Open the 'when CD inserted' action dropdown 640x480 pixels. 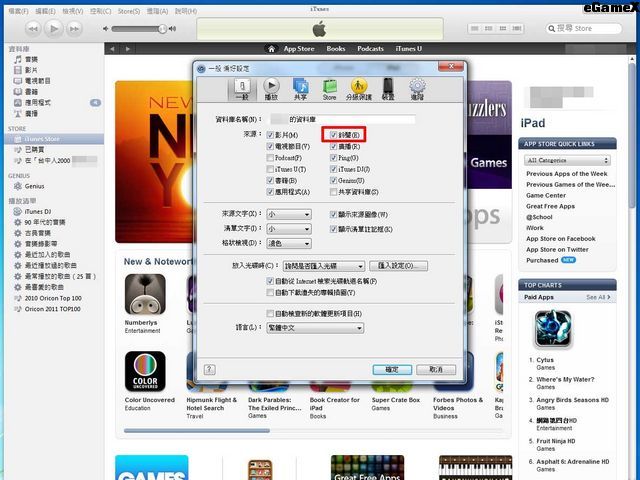coord(324,266)
